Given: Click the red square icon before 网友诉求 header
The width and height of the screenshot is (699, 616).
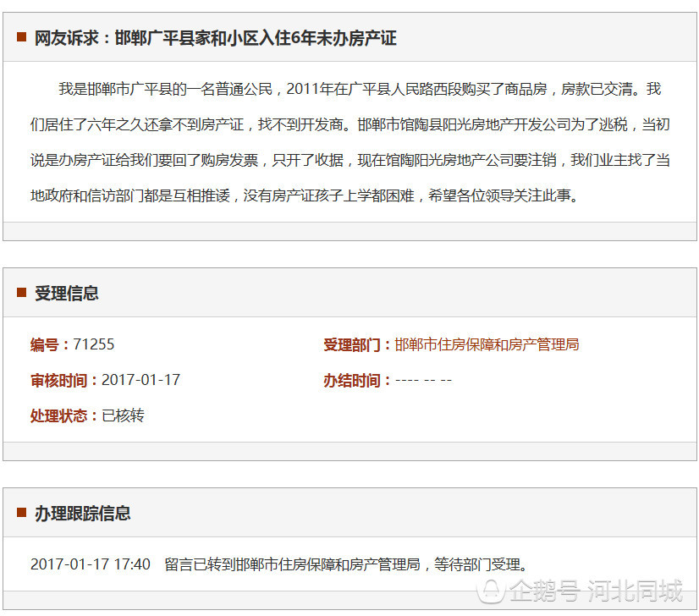Looking at the screenshot, I should [x=23, y=38].
